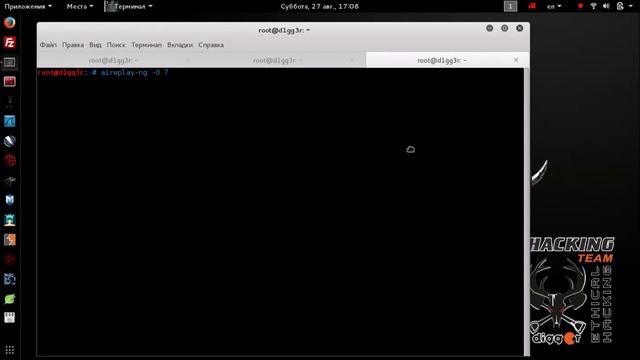This screenshot has width=640, height=360.
Task: Open the en keyboard layout dropdown
Action: (x=554, y=6)
